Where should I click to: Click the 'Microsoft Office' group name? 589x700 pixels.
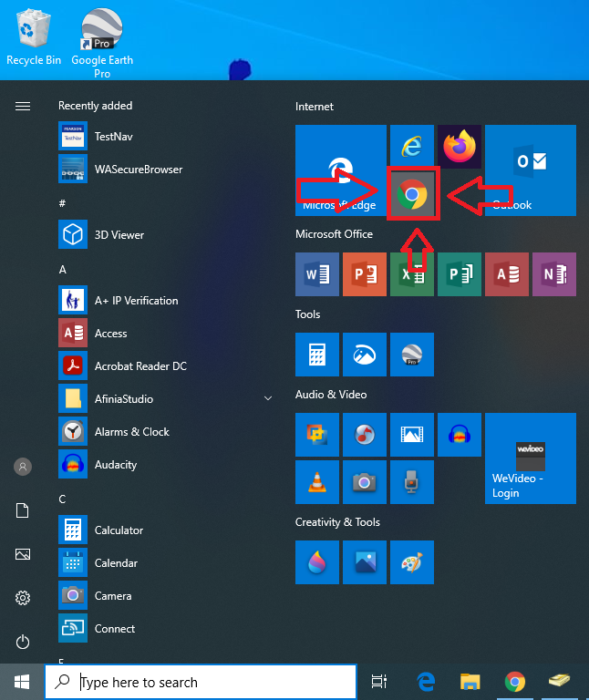point(334,234)
